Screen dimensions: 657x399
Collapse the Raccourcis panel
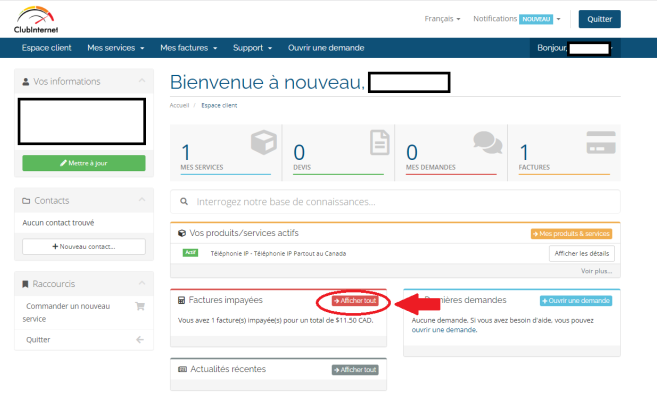pos(142,283)
